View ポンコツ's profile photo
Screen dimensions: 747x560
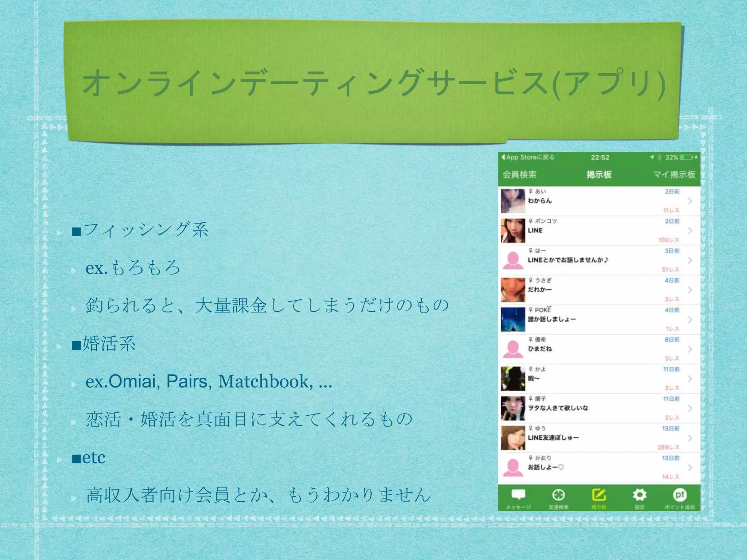tap(513, 231)
